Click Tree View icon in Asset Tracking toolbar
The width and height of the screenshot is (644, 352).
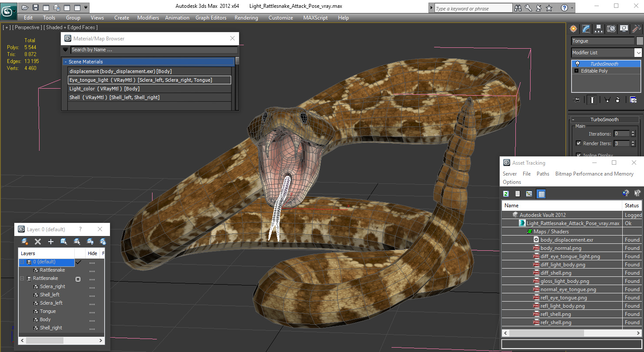529,194
